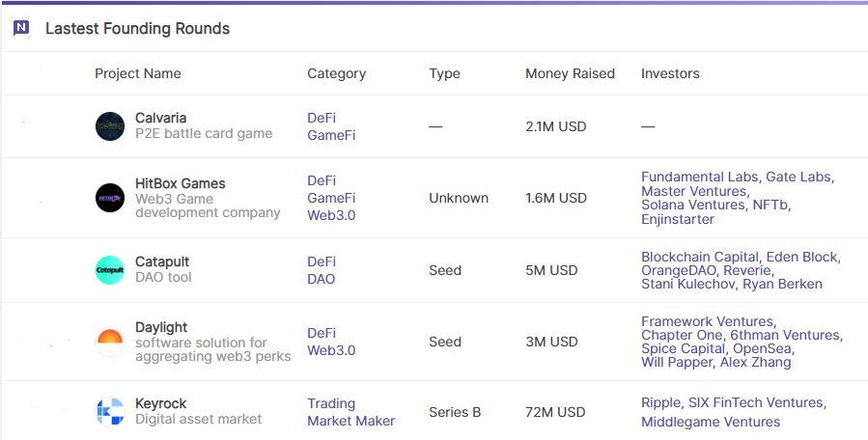
Task: Open the HitBox Games project logo
Action: (x=110, y=198)
